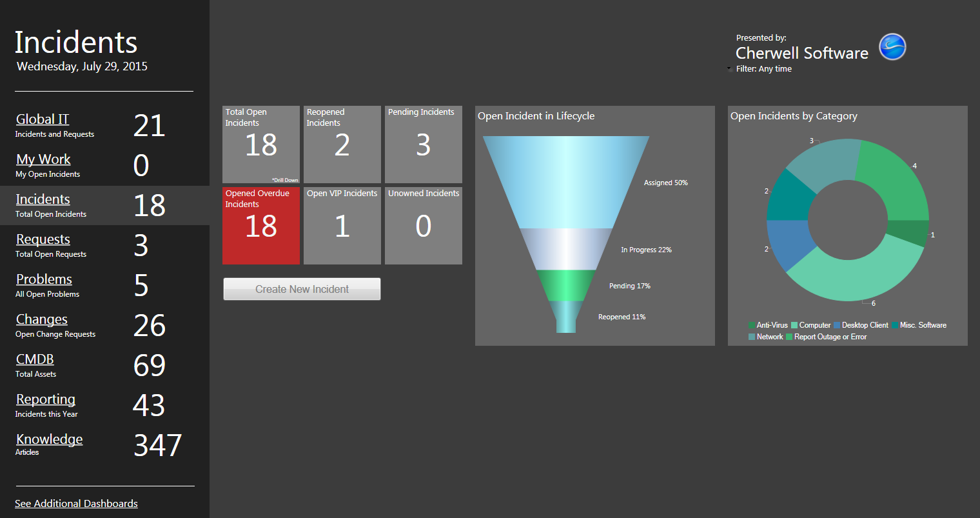Click the Cherwell Software globe logo
This screenshot has height=518, width=980.
(893, 47)
